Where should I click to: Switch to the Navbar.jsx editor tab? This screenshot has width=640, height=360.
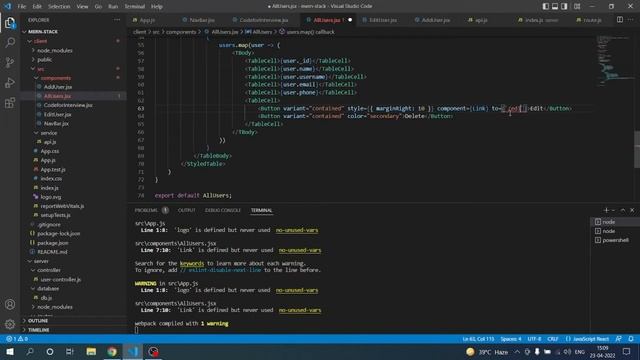(202, 20)
